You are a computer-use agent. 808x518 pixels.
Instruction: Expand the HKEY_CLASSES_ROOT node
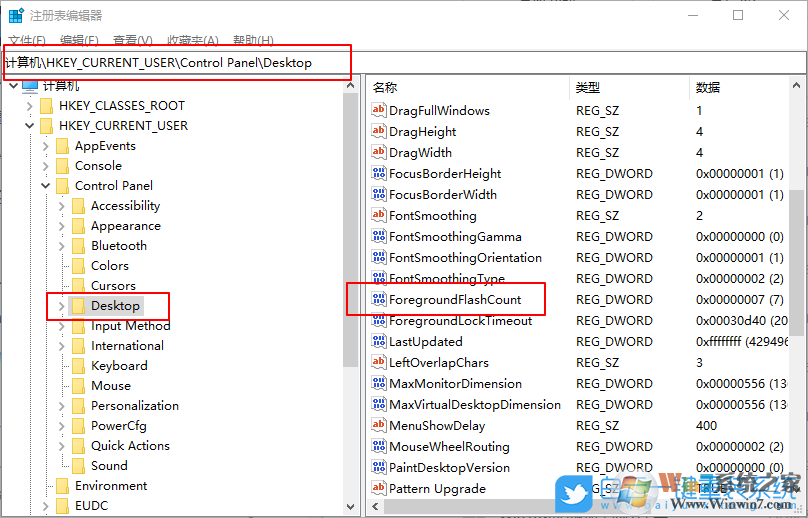30,106
